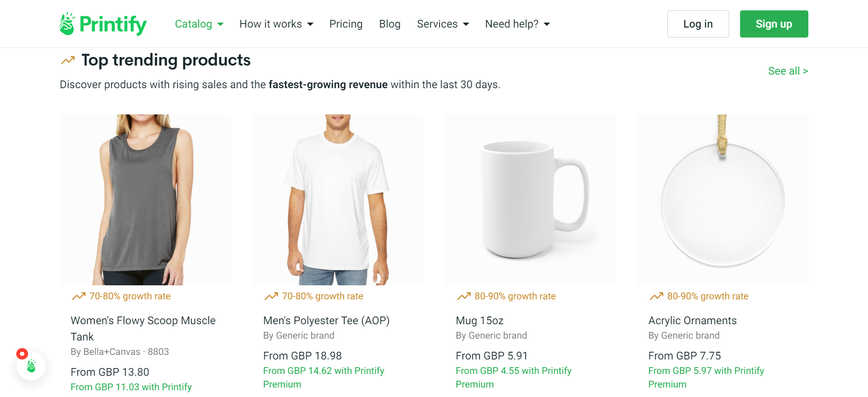Click the Bella+Canvas 8803 product name link
This screenshot has width=868, height=397.
pos(143,328)
